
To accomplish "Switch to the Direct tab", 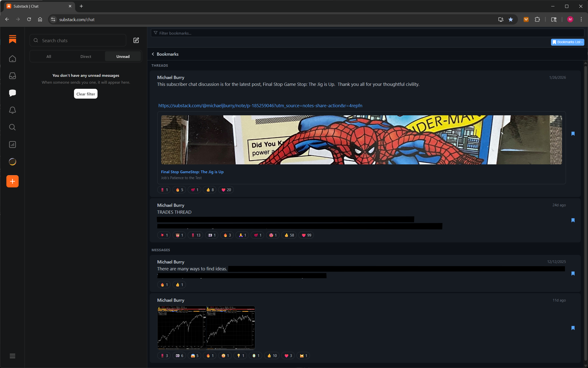I will point(86,56).
